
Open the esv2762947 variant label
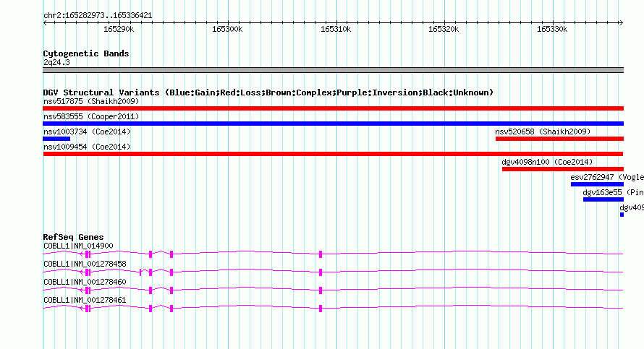[607, 177]
